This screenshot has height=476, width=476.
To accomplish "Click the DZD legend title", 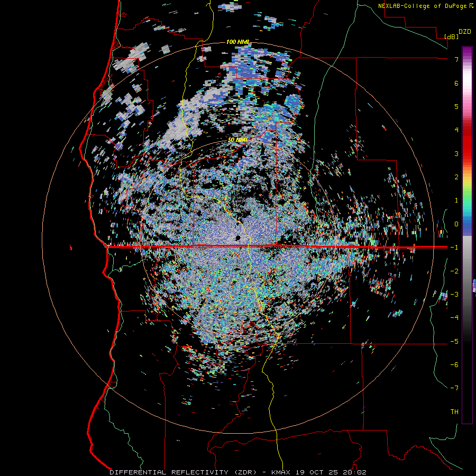I will click(465, 32).
